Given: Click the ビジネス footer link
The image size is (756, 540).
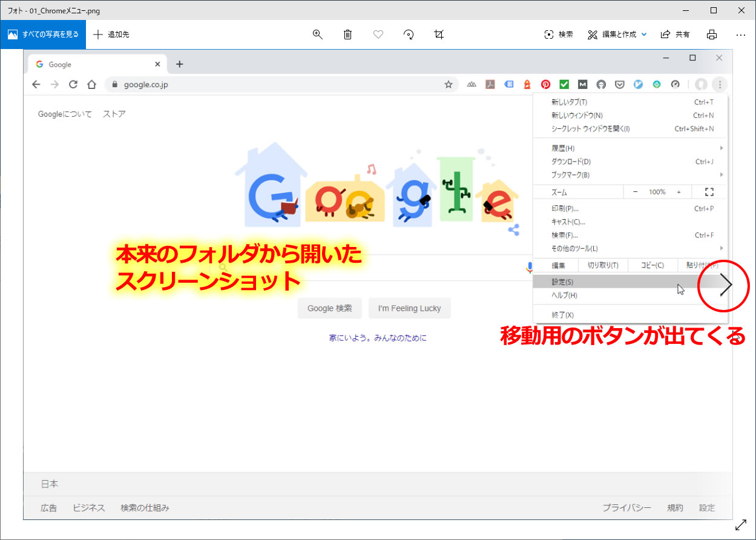Looking at the screenshot, I should (89, 508).
